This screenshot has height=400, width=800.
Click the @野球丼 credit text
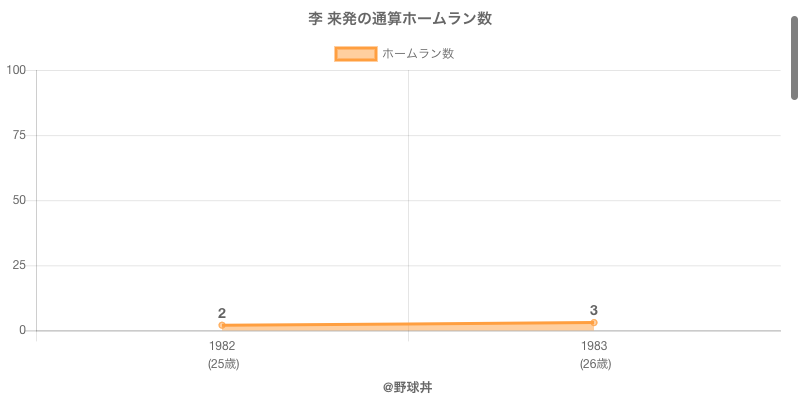point(407,387)
